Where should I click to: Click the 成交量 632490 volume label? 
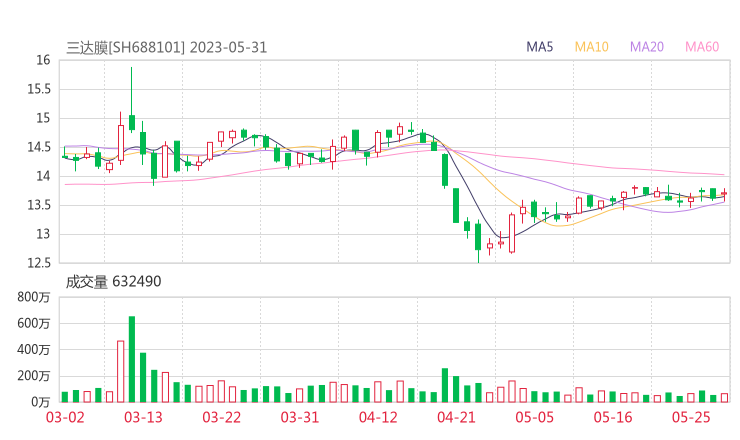(x=113, y=282)
